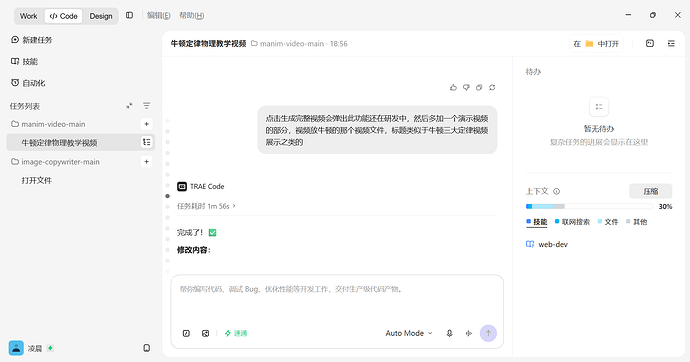Select the 技能 context legend tab
Viewport: 690px width, 362px height.
tap(537, 222)
